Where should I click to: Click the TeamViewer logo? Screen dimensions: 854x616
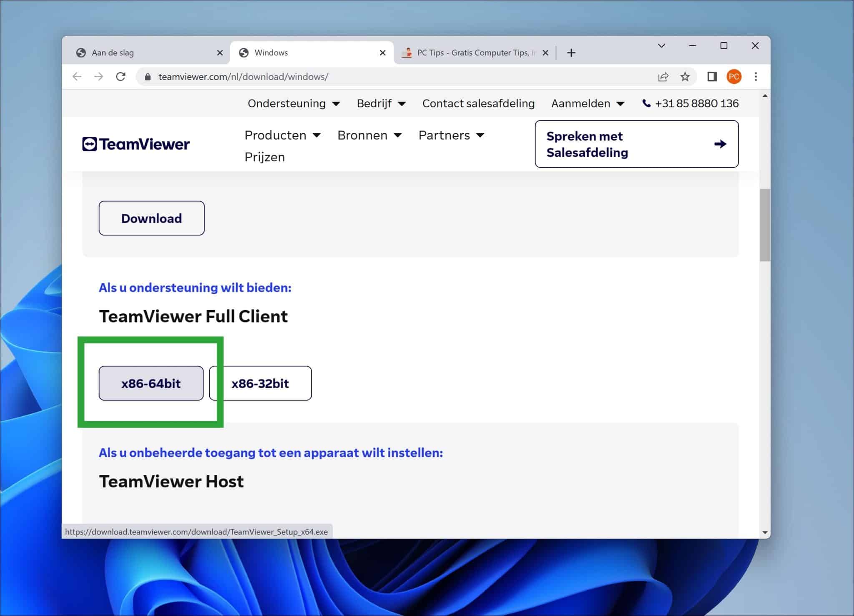click(x=136, y=143)
